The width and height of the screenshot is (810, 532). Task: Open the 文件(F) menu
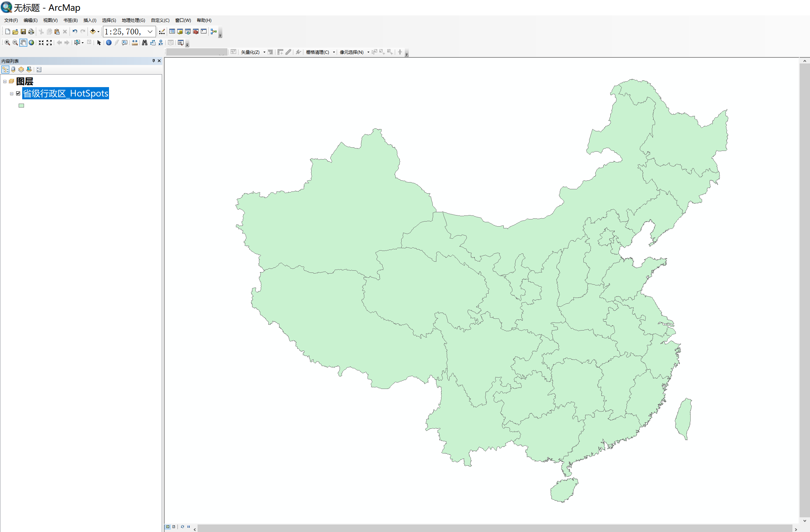11,20
